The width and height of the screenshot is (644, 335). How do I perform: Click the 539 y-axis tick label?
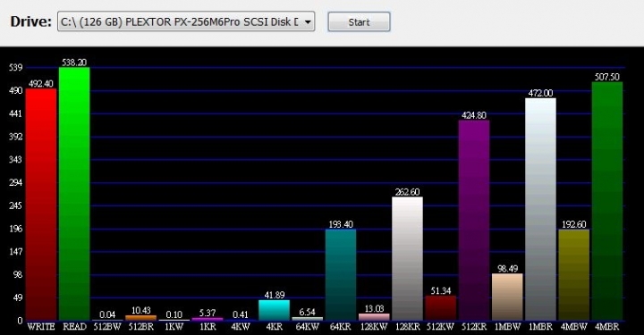(x=15, y=67)
